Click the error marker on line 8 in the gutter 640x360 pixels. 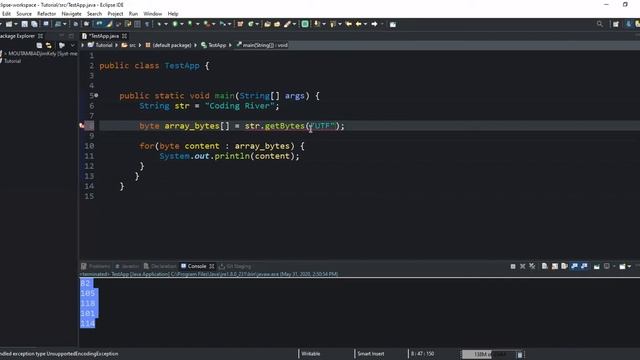click(x=82, y=126)
